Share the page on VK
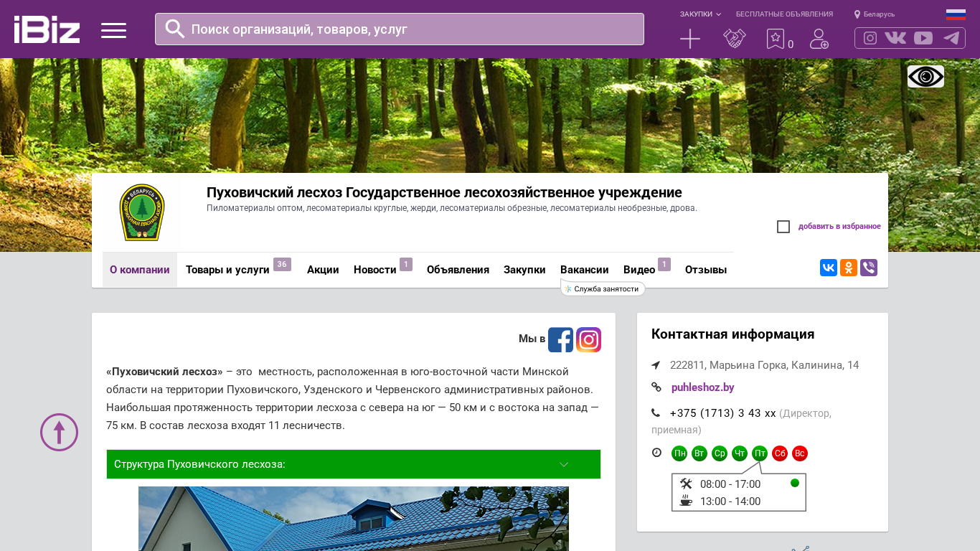The width and height of the screenshot is (980, 551). click(829, 268)
